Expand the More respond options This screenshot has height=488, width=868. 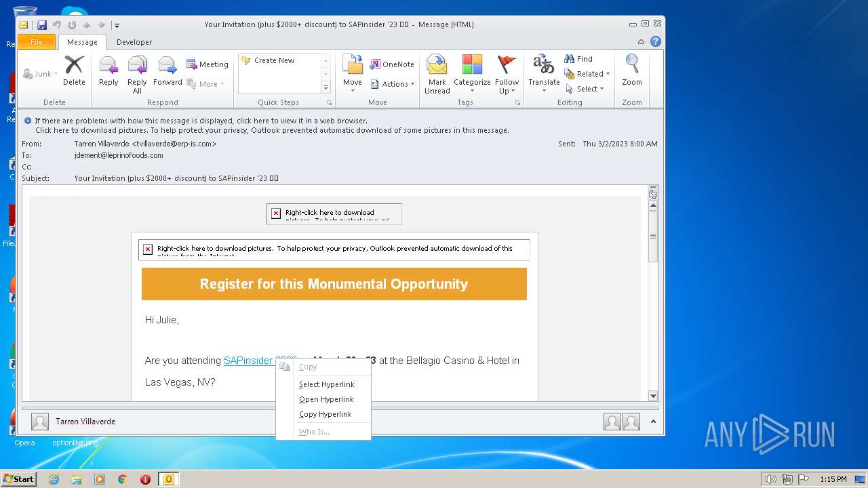(205, 84)
